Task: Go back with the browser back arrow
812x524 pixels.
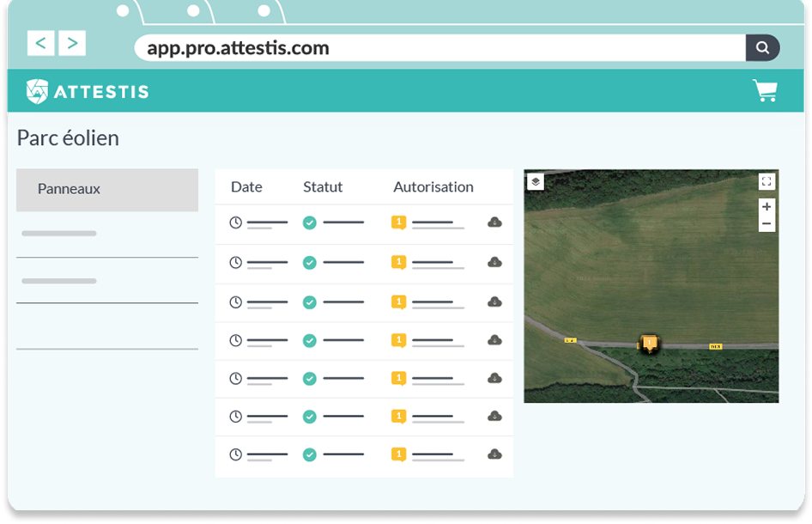Action: (41, 43)
